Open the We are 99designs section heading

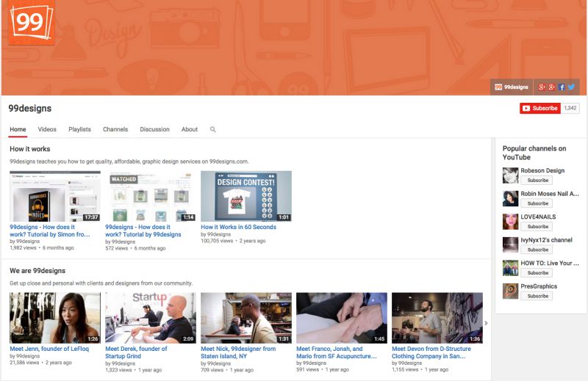point(37,270)
